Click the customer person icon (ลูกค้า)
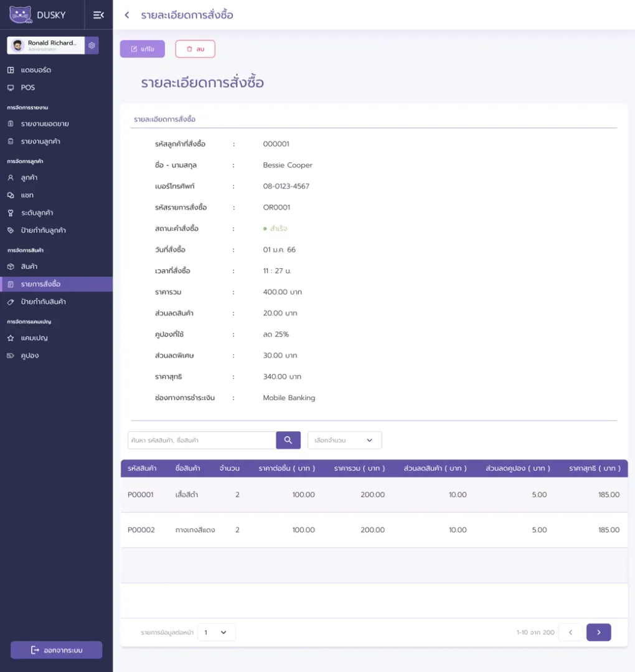The height and width of the screenshot is (672, 635). 11,177
